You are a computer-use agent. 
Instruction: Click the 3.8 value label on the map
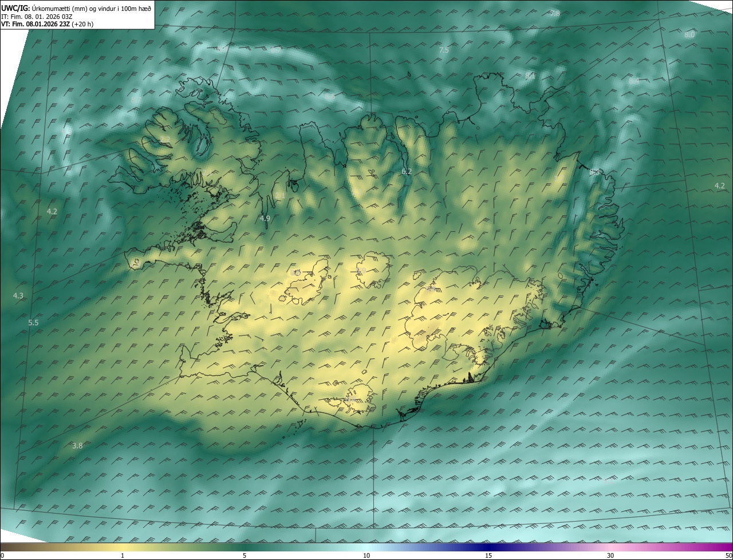[77, 445]
